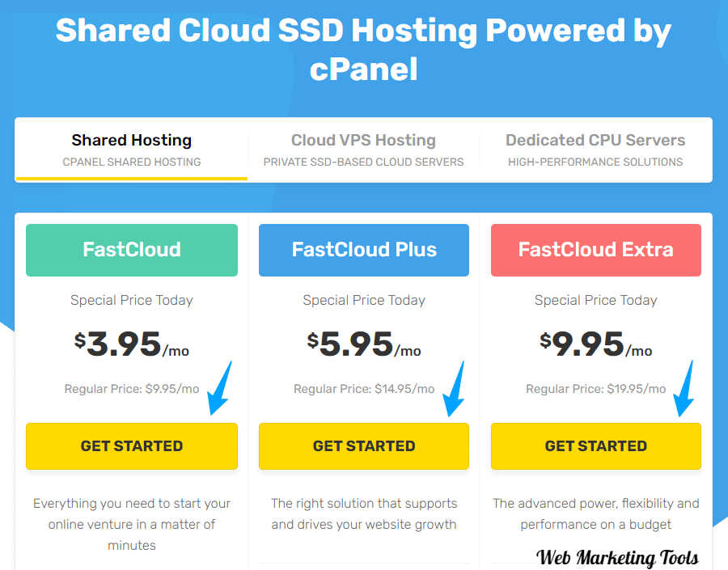Click Get Started under FastCloud Extra plan
Viewport: 728px width, 570px height.
pos(596,446)
